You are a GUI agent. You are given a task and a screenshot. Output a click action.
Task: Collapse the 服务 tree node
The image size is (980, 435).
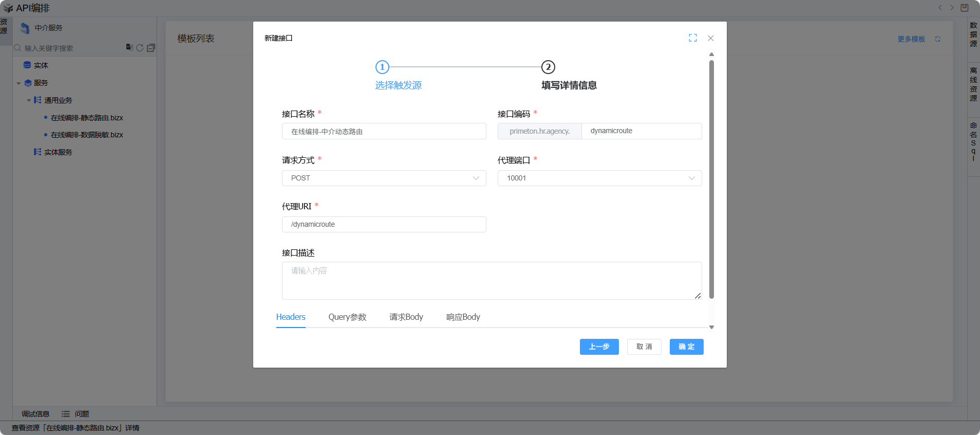click(x=19, y=83)
